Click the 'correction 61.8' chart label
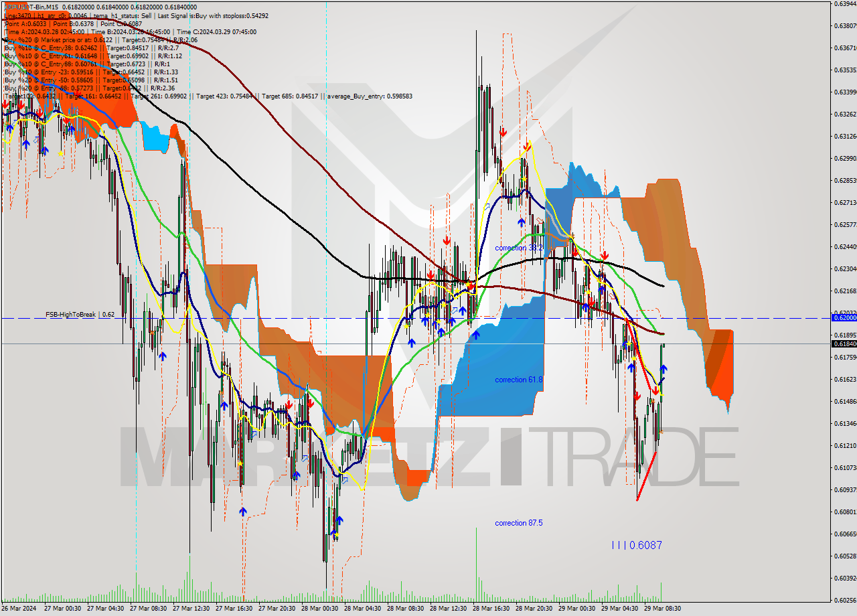This screenshot has height=616, width=857. 519,380
